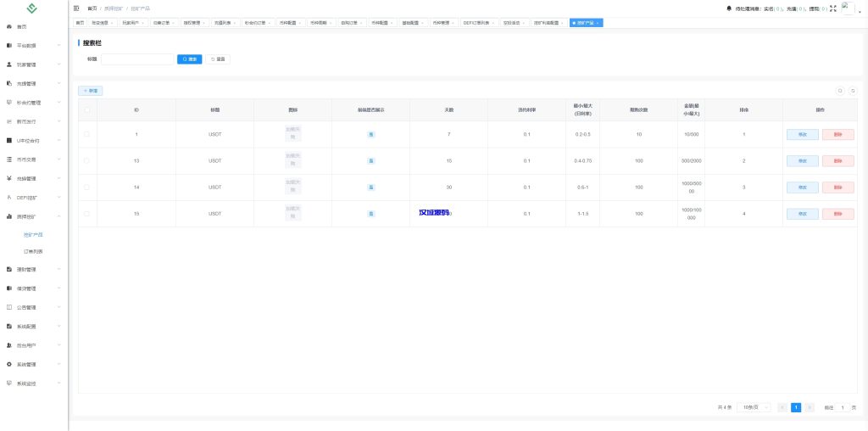Click the 新增 add button
The width and height of the screenshot is (868, 431).
(x=91, y=90)
